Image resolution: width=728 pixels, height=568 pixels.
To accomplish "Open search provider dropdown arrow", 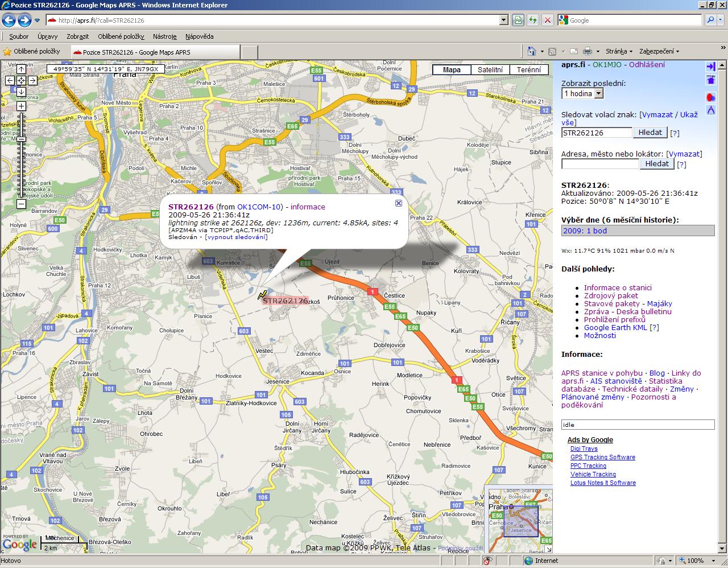I will click(722, 20).
